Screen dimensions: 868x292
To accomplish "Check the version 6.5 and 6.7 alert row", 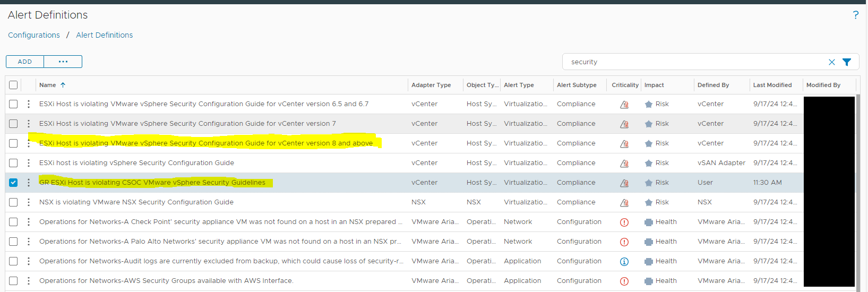I will click(x=13, y=104).
